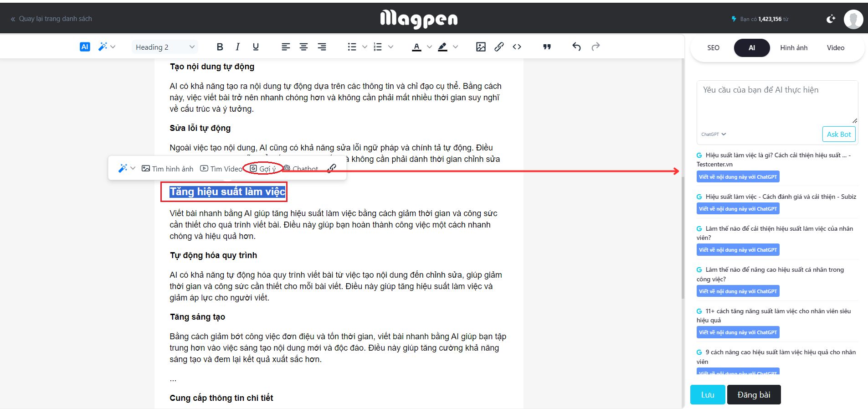Image resolution: width=868 pixels, height=409 pixels.
Task: Insert a bulleted list
Action: pos(352,47)
